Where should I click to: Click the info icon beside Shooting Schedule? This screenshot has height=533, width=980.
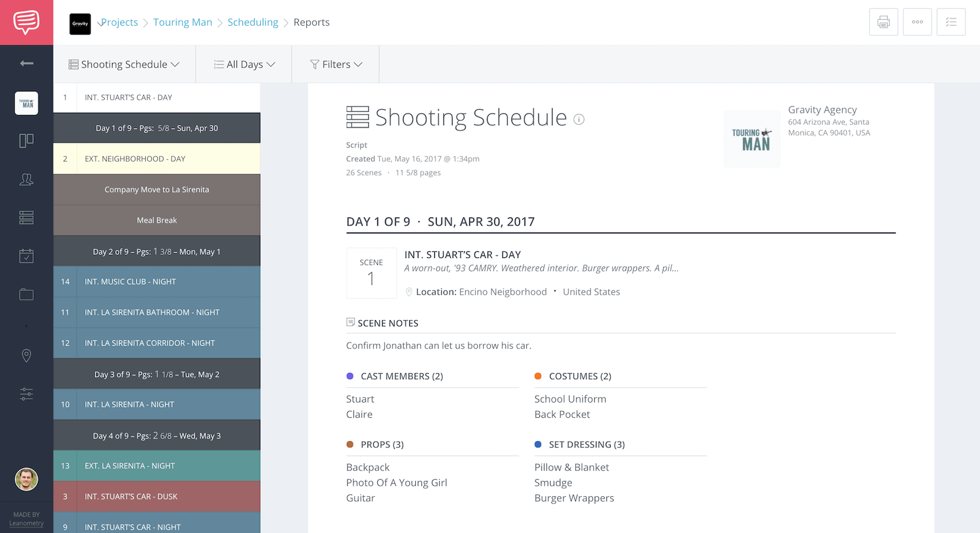579,119
